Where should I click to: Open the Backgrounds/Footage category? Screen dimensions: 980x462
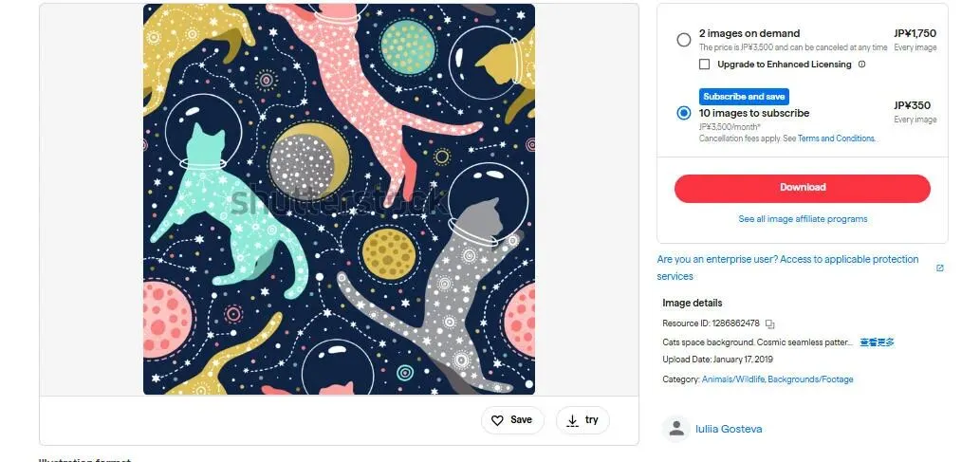(810, 379)
